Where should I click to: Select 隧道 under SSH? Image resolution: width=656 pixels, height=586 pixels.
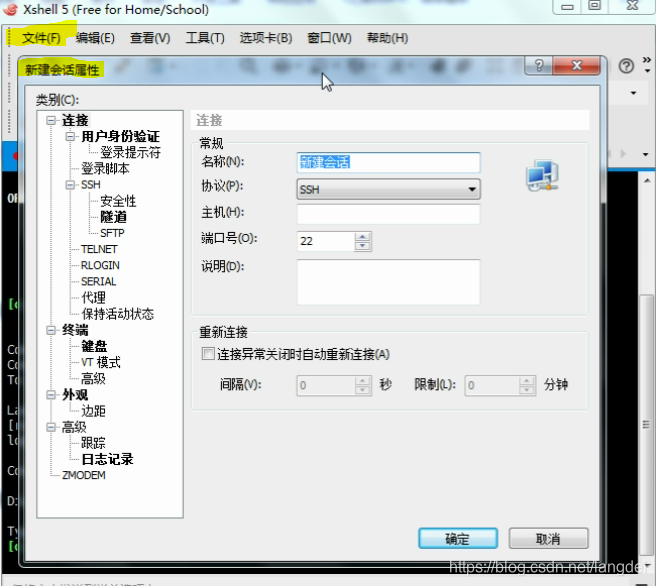click(x=113, y=217)
